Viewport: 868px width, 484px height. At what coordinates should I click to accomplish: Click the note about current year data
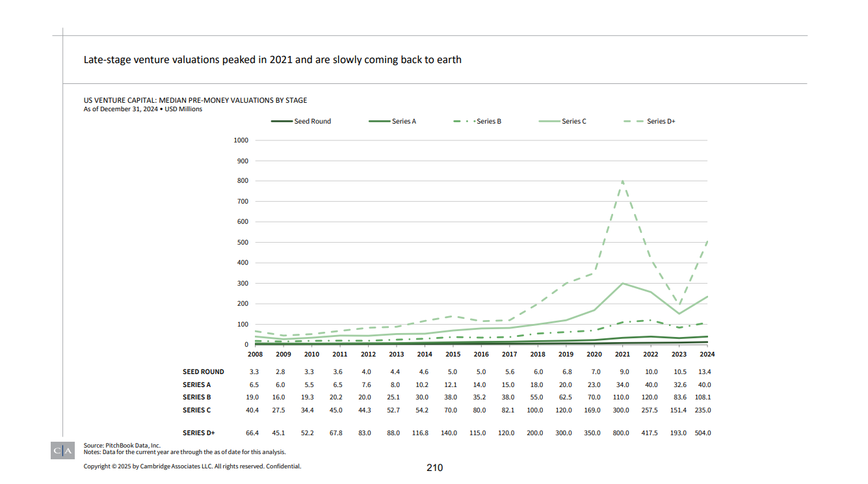coord(185,451)
